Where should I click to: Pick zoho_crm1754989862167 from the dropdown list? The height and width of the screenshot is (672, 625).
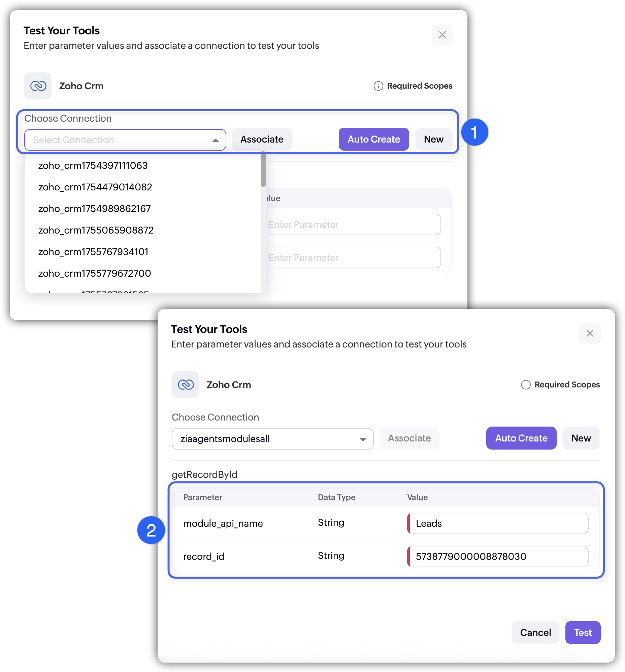pyautogui.click(x=94, y=209)
